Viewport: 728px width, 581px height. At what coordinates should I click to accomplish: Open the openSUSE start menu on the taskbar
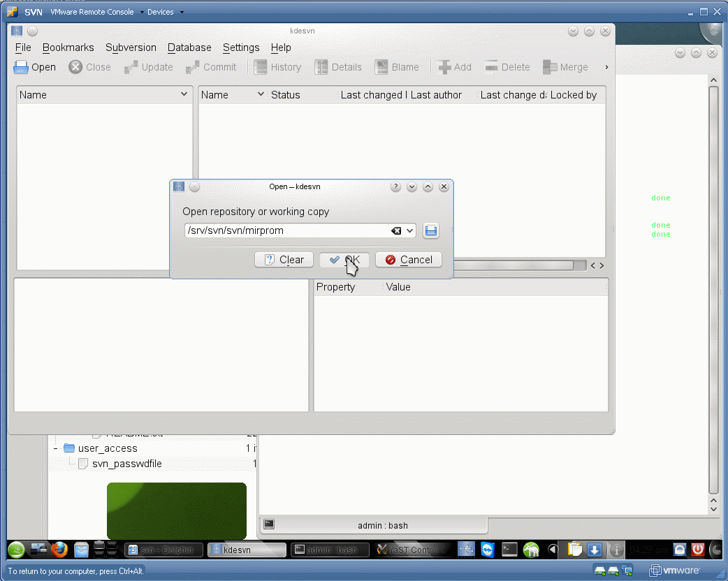(16, 550)
